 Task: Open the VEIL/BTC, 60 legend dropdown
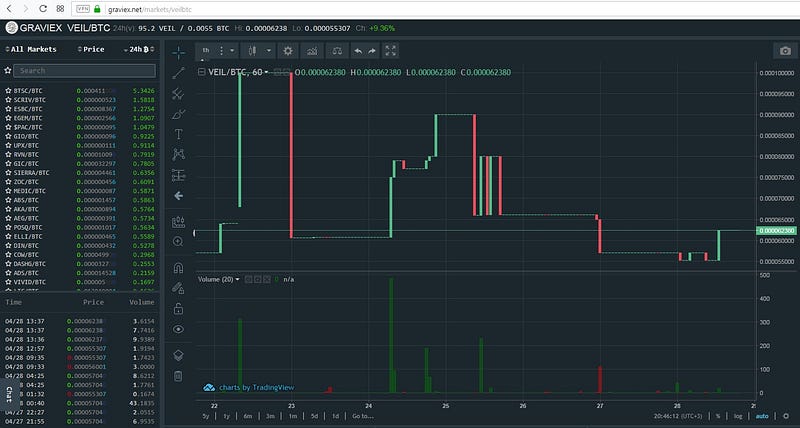[266, 72]
